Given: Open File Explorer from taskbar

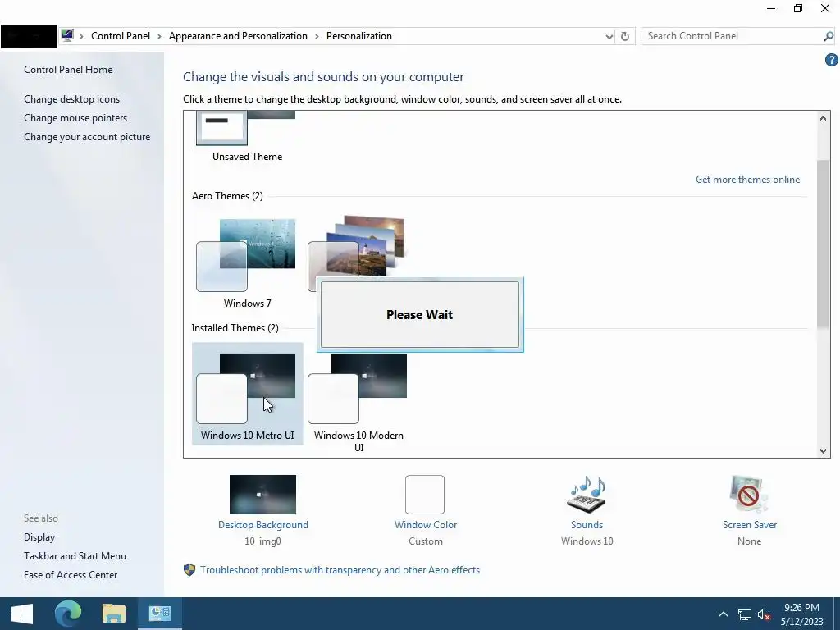Looking at the screenshot, I should 113,614.
